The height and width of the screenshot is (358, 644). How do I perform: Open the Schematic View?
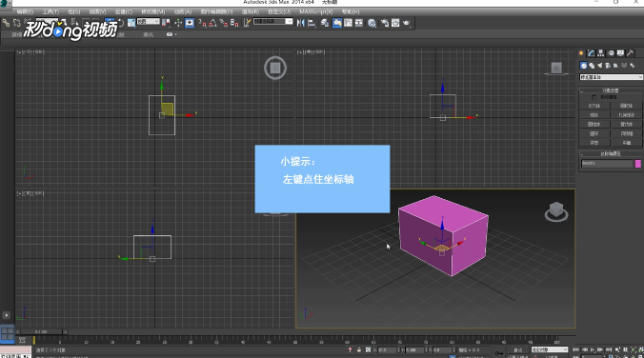tap(358, 23)
